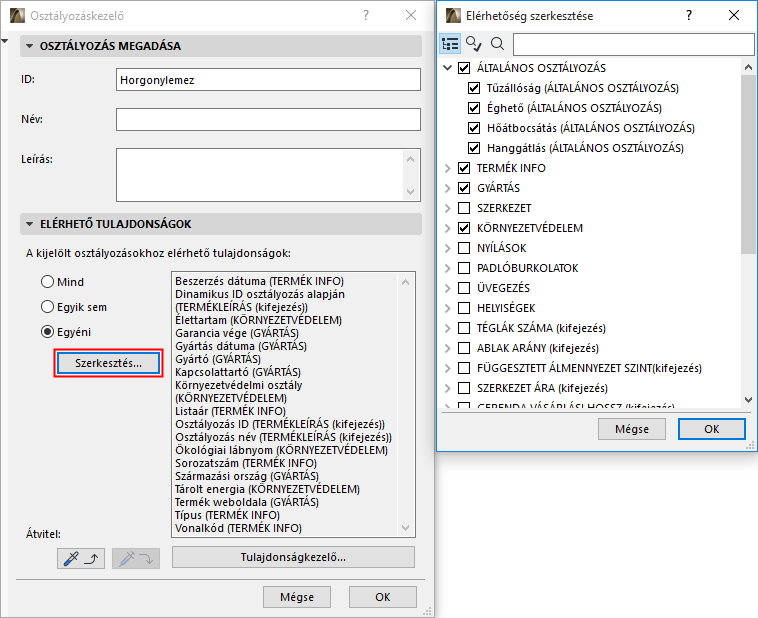
Task: Click help question mark in Elérhetőség szerkesztése
Action: [x=689, y=15]
